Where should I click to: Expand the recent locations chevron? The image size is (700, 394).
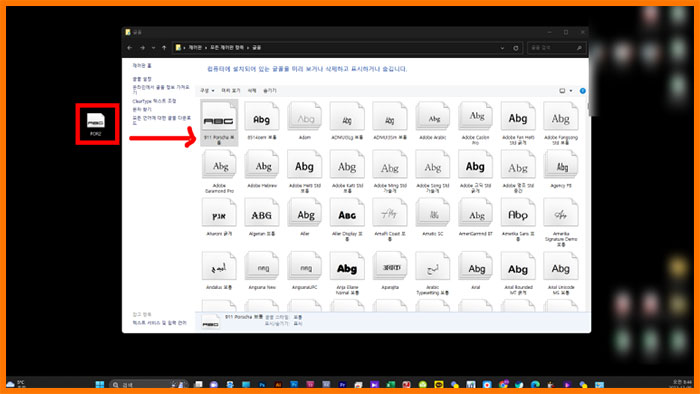coord(153,48)
